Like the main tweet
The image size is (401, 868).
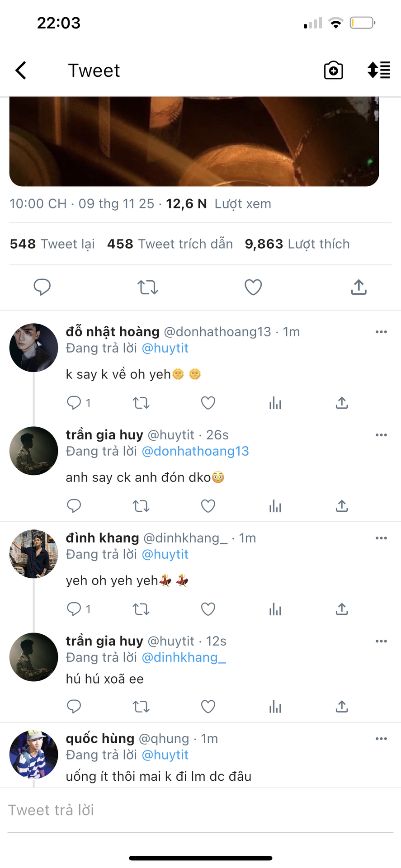(253, 287)
